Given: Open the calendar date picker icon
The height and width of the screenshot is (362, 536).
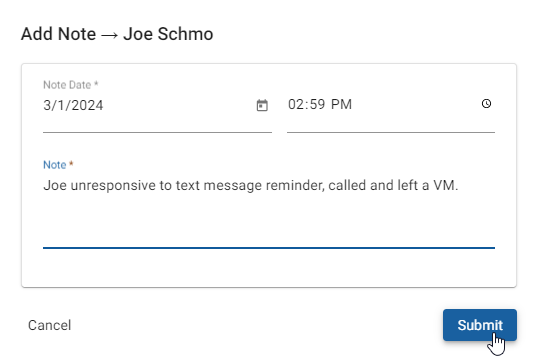Looking at the screenshot, I should 262,105.
